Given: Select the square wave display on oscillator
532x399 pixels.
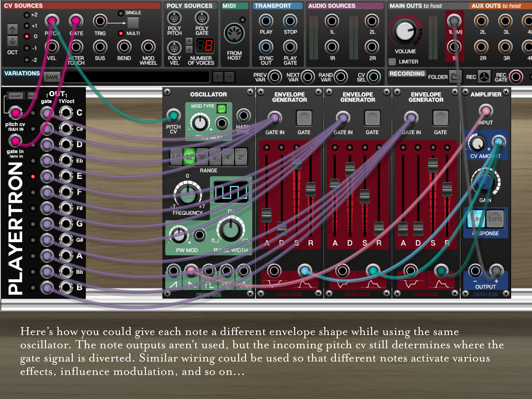Looking at the screenshot, I should coord(231,192).
